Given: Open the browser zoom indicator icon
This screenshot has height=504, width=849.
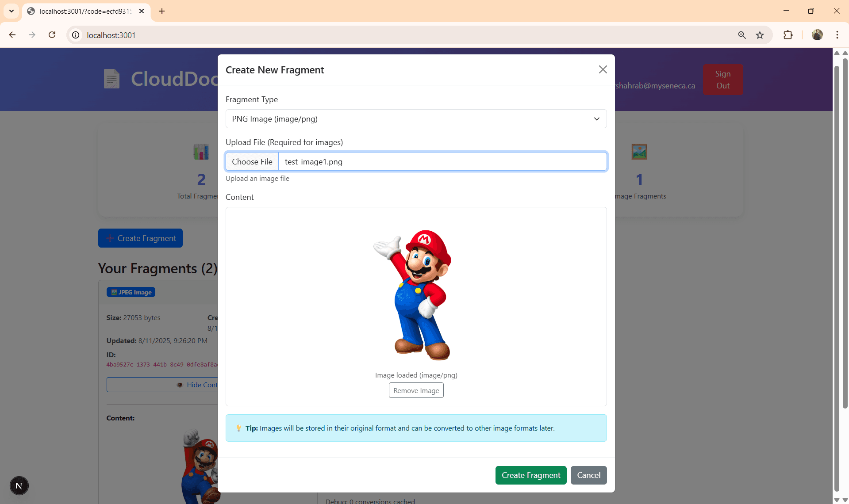Looking at the screenshot, I should [x=742, y=35].
